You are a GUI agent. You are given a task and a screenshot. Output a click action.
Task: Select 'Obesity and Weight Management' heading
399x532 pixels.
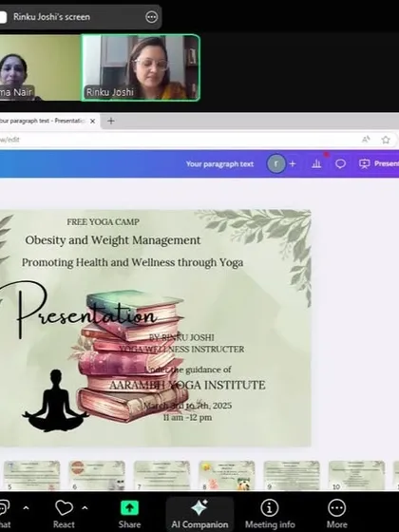(x=113, y=240)
